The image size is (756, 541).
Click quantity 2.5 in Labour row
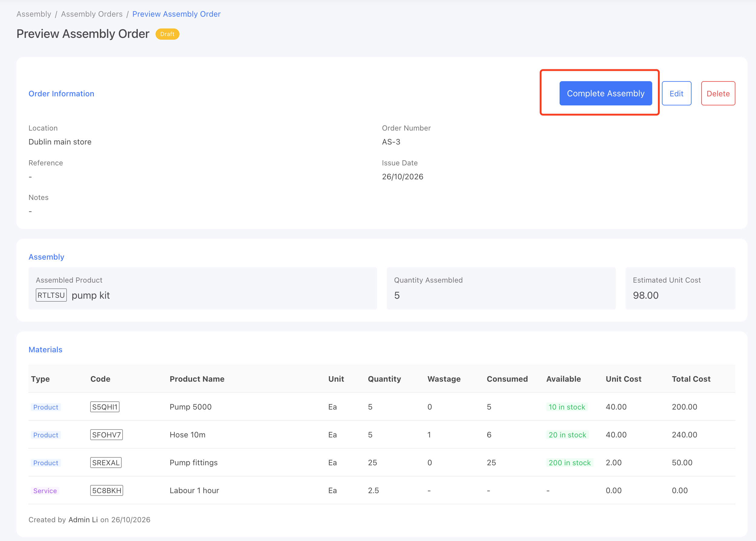(x=373, y=490)
